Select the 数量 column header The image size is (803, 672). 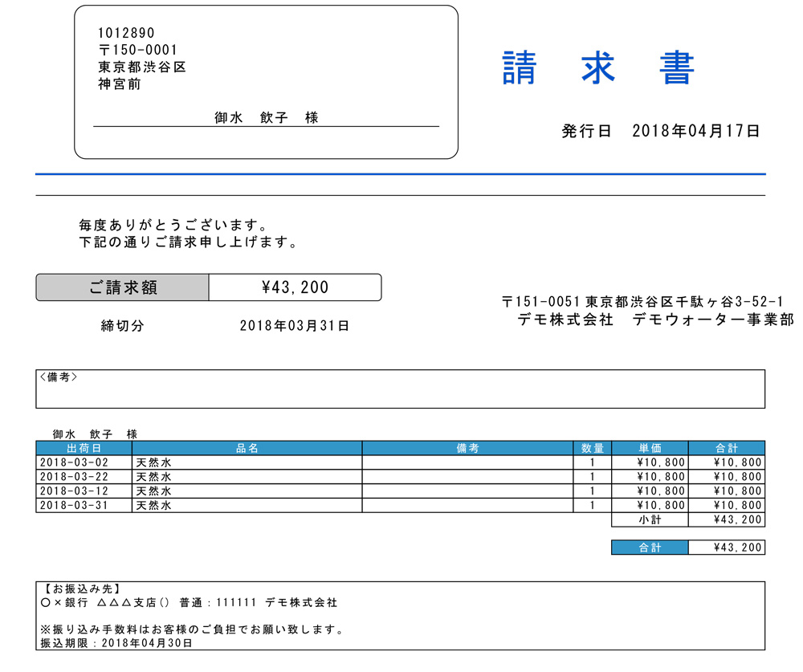[593, 448]
